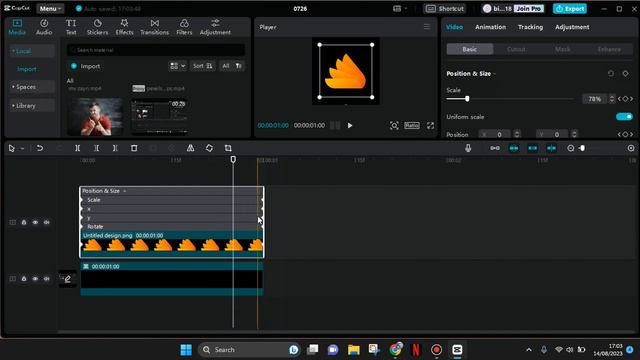Viewport: 640px width, 360px height.
Task: Click the Scale slider handle
Action: click(467, 99)
